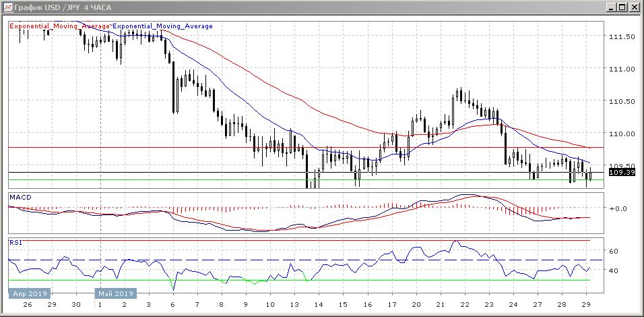Click date 29 at the right end of the time axis
Viewport: 644px width, 317px height.
point(586,305)
